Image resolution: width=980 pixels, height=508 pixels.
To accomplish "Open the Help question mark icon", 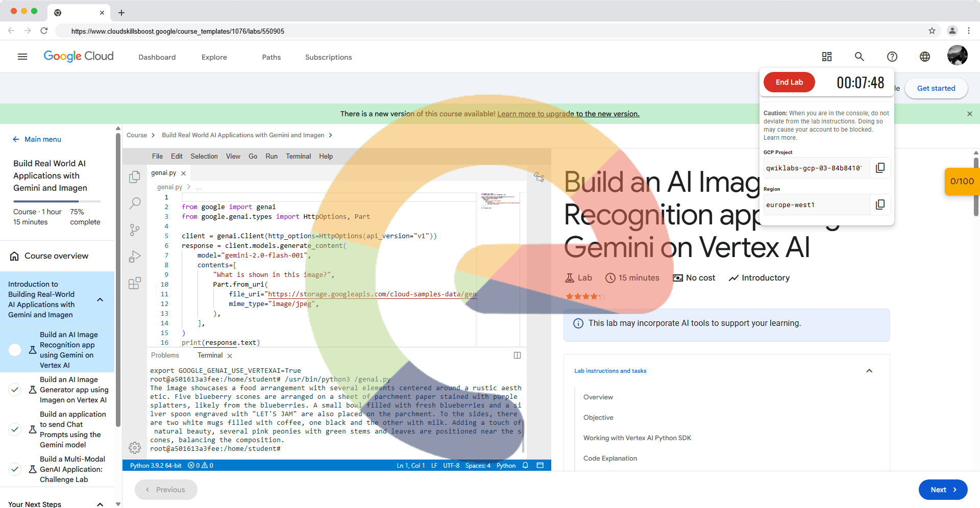I will 892,57.
